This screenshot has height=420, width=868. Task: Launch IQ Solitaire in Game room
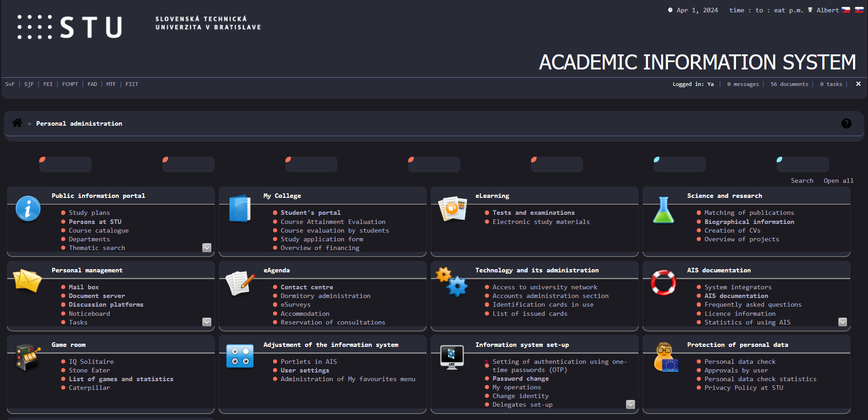91,362
